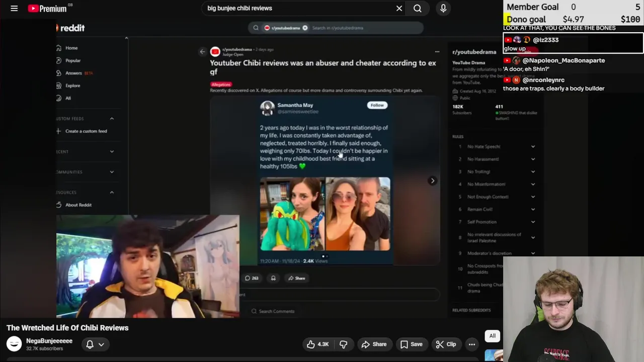Click Create a custom feed

click(82, 131)
